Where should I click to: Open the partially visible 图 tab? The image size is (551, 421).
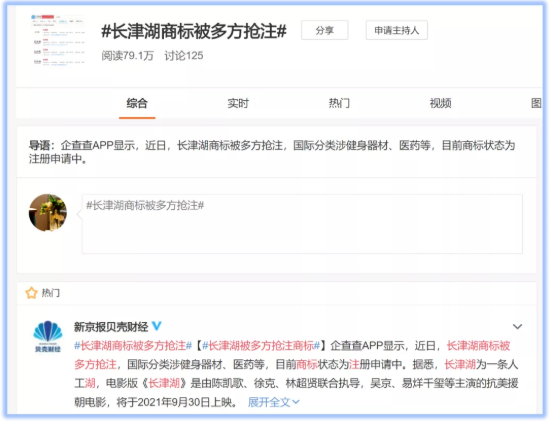tap(536, 103)
